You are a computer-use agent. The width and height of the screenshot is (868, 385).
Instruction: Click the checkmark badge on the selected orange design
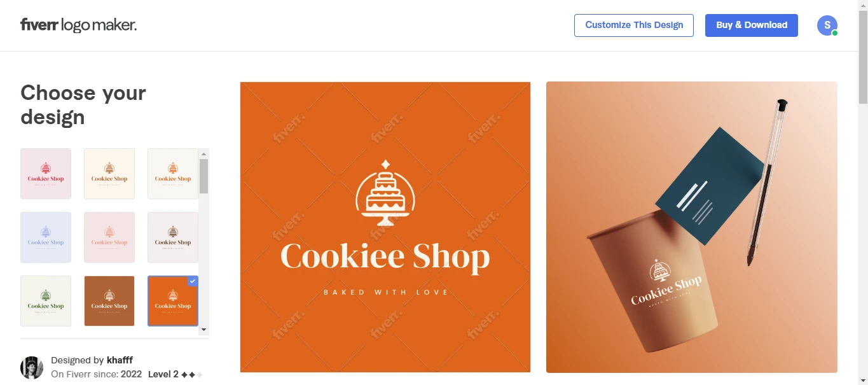(193, 281)
